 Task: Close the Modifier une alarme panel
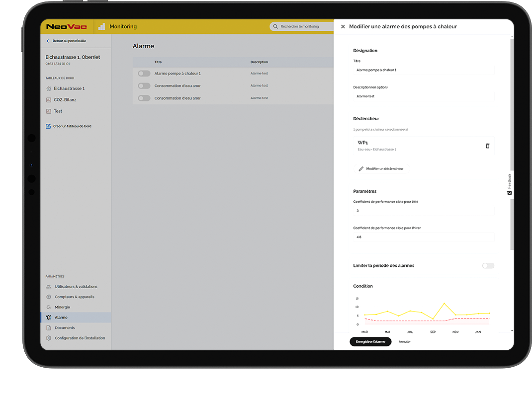point(343,27)
